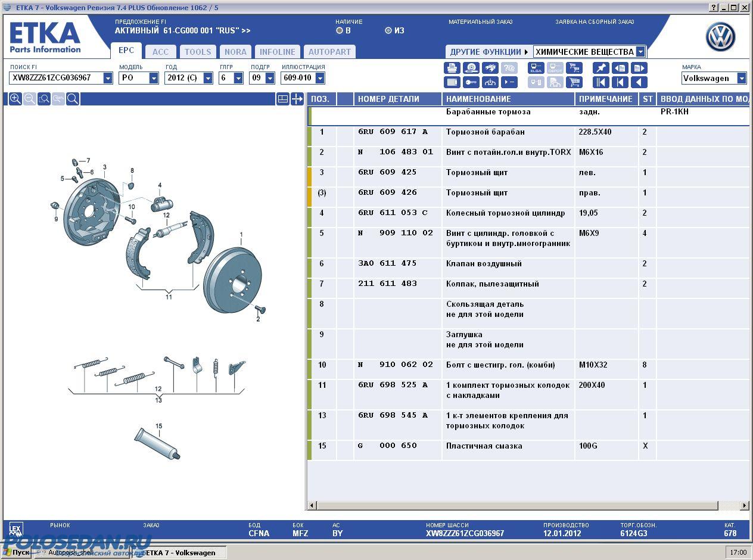This screenshot has width=753, height=560.
Task: Open the ПОДГР dropdown showing 09
Action: tap(270, 78)
